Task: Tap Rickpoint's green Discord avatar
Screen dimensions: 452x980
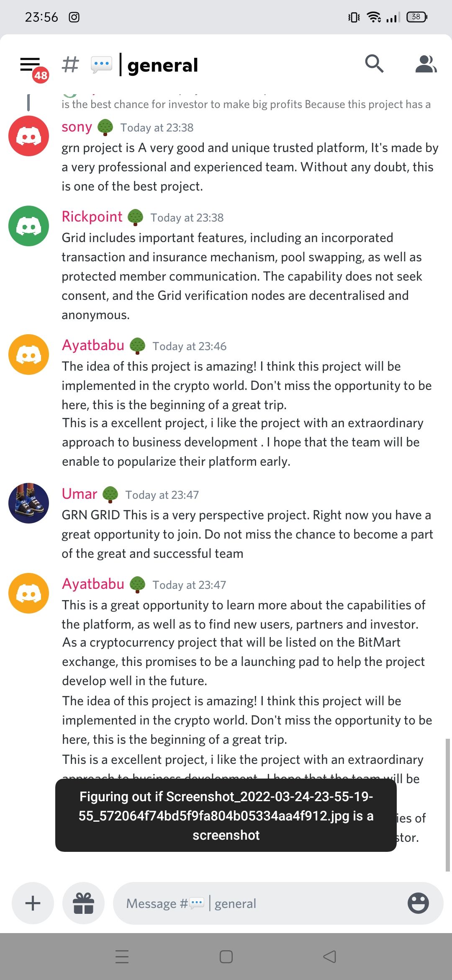Action: (x=28, y=226)
